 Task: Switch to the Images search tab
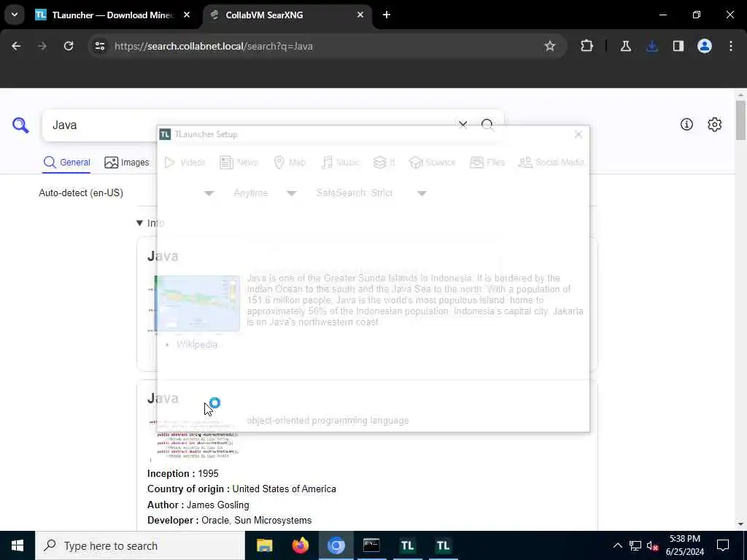coord(127,163)
